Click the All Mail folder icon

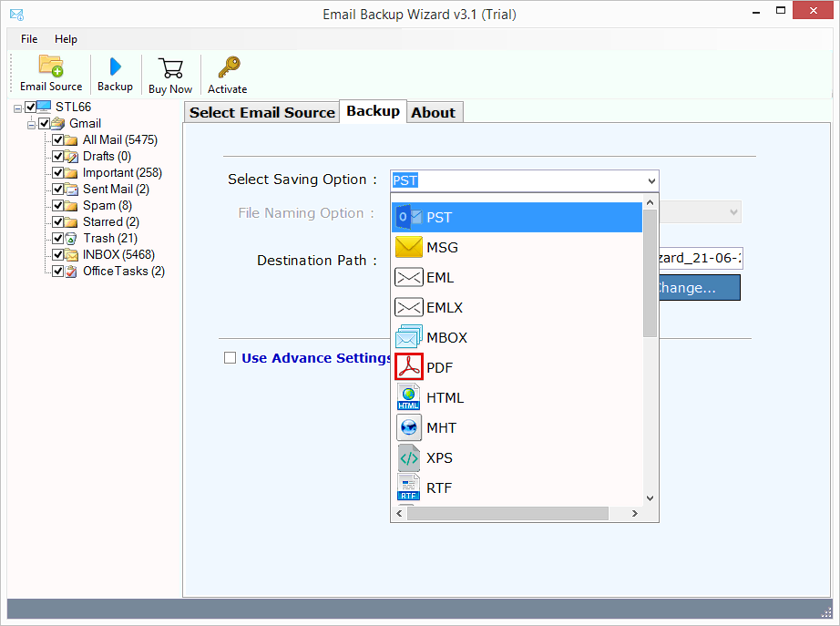tap(71, 140)
